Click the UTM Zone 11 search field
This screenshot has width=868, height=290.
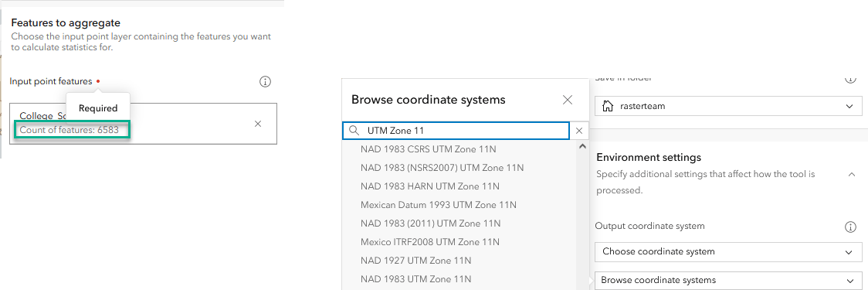[x=456, y=131]
